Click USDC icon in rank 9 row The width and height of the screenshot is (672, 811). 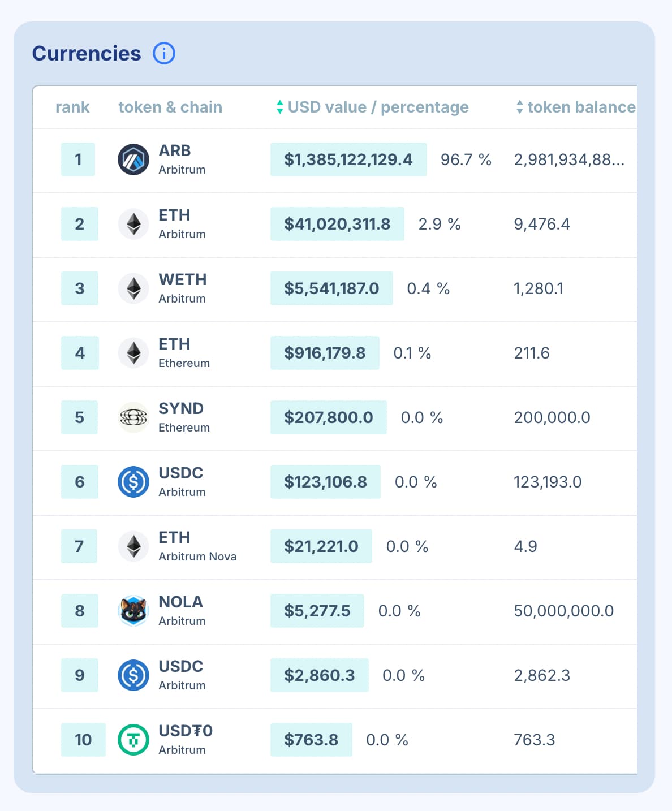coord(133,675)
